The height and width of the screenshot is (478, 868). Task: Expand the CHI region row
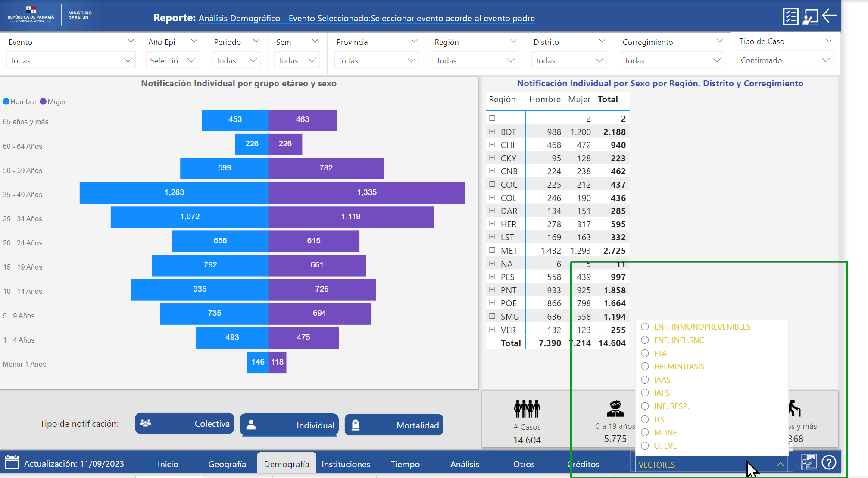click(x=492, y=145)
